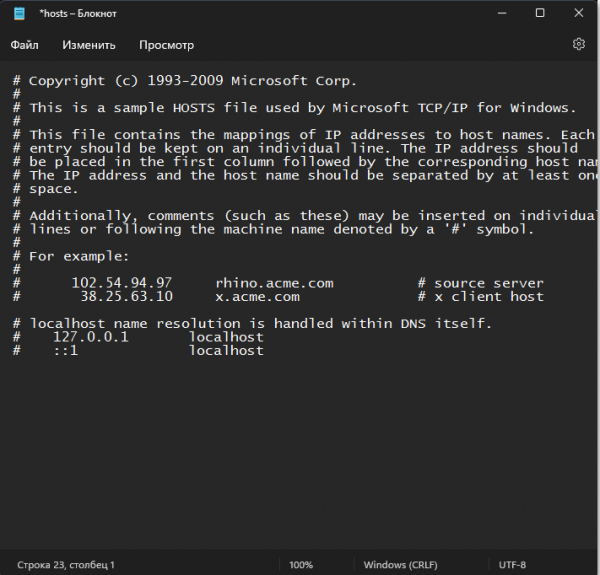Click the Windows (CRLF) status entry
Viewport: 600px width, 575px height.
pyautogui.click(x=400, y=565)
